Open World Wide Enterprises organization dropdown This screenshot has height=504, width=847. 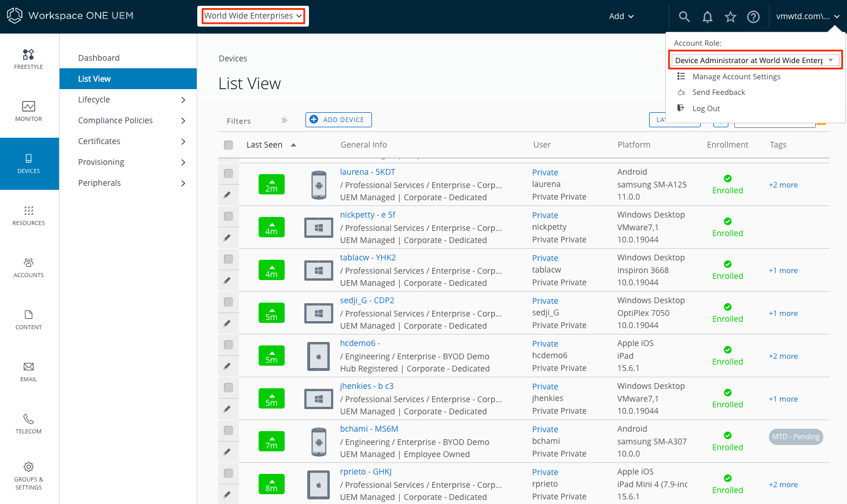click(x=253, y=16)
